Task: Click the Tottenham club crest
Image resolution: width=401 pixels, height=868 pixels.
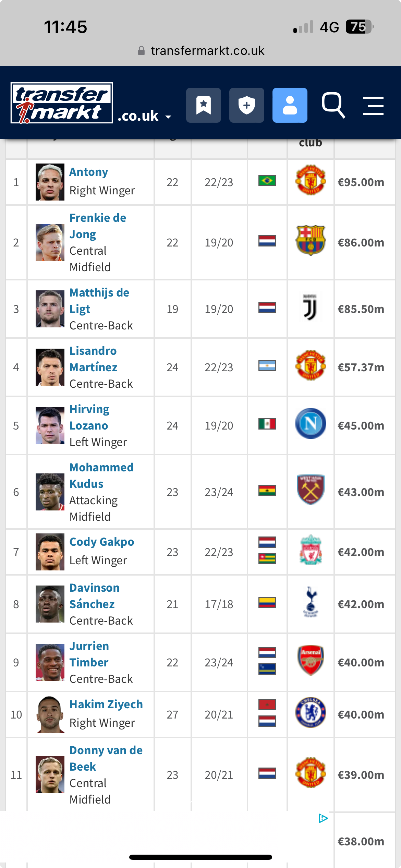Action: pos(311,602)
